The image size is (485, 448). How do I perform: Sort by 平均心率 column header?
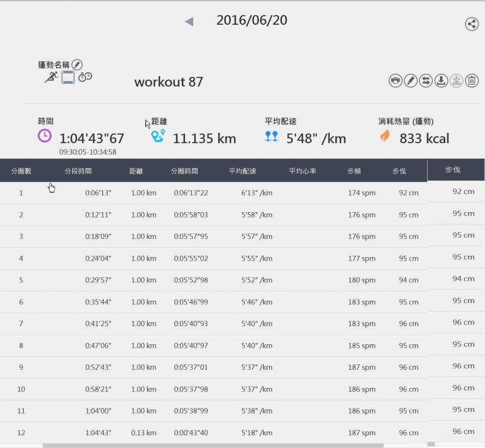(303, 171)
